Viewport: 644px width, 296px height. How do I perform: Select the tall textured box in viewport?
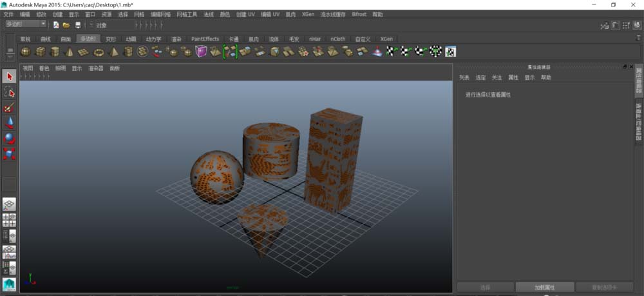(x=334, y=161)
